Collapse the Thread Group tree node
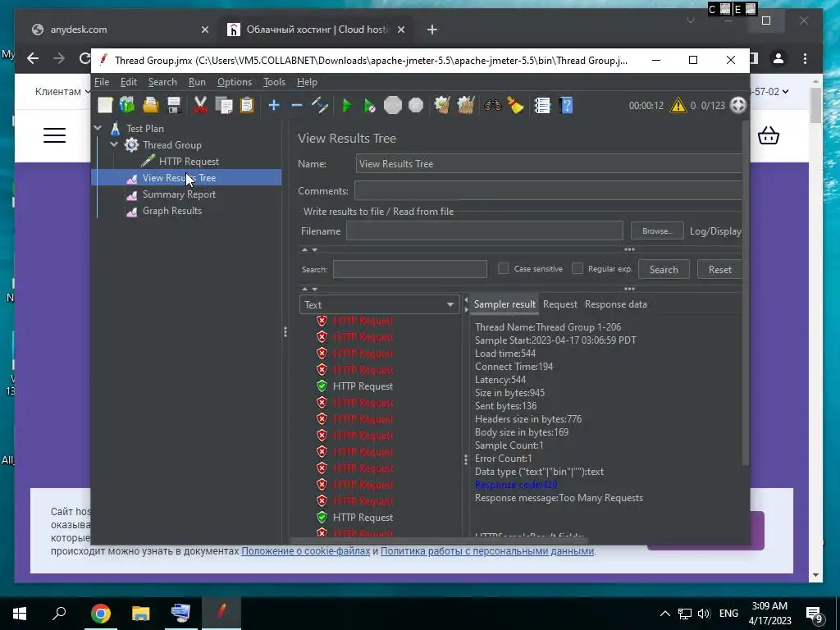 click(x=114, y=144)
